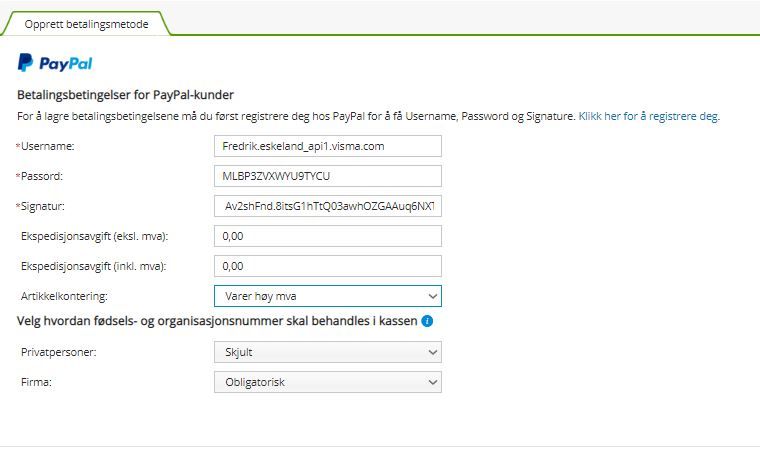The width and height of the screenshot is (760, 474).
Task: Click Ekspedisjonsavgift (eksl. mva) field
Action: (x=328, y=236)
